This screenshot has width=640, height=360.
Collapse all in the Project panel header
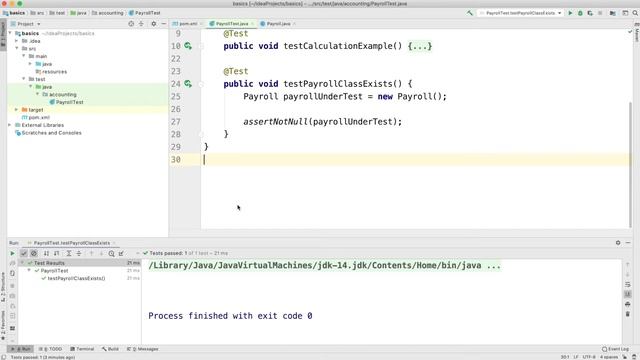(141, 24)
